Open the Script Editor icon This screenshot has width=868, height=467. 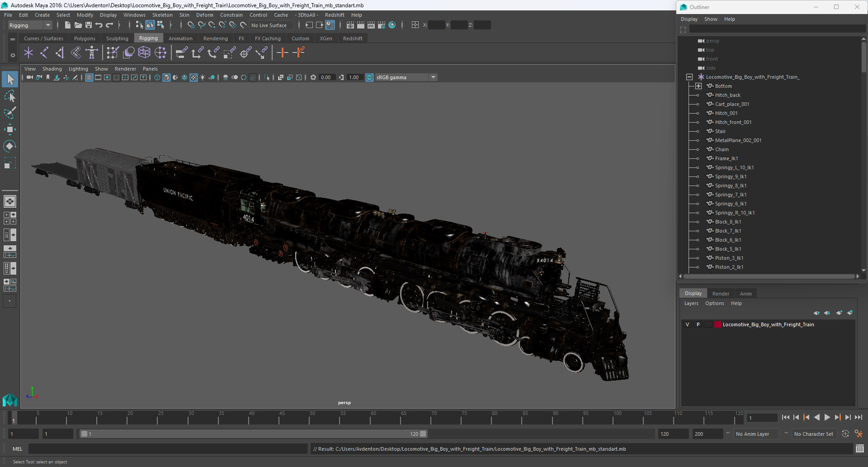859,449
